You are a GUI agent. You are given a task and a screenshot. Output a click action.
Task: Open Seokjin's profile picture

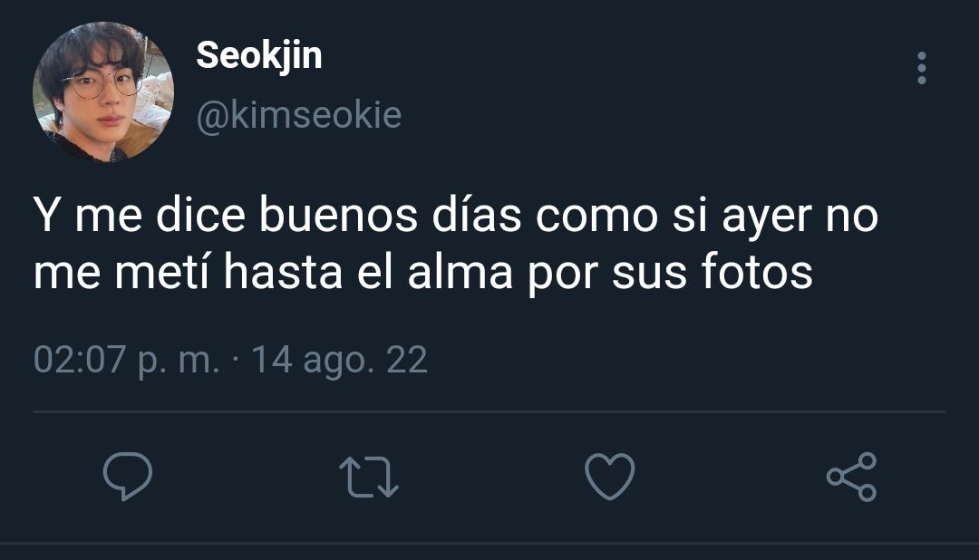tap(103, 92)
